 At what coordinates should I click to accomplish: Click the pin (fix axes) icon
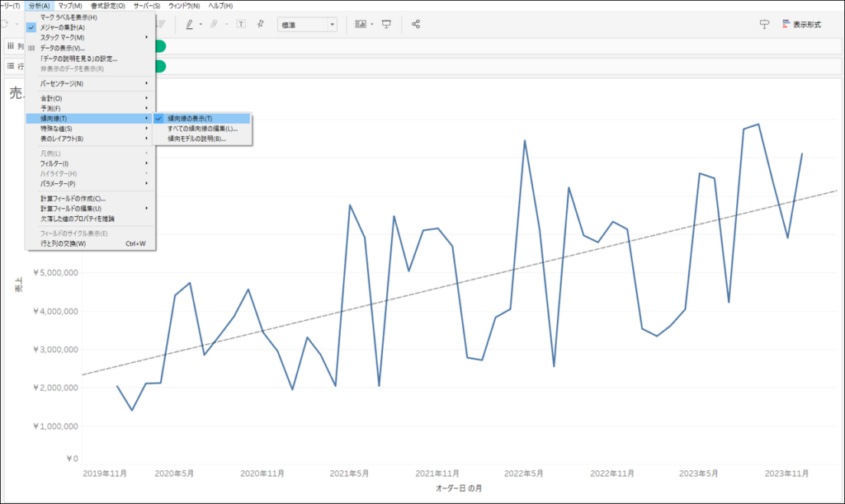[x=261, y=24]
